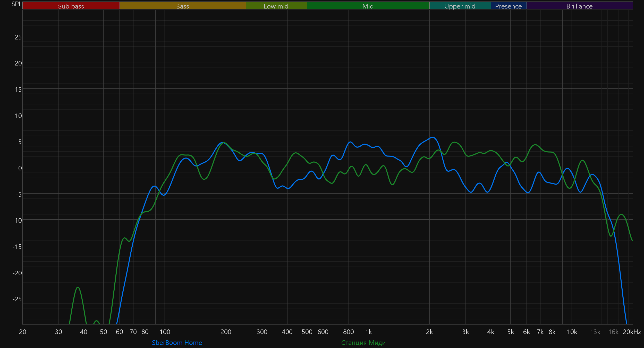Click the green curve peak near 40 Hz
The image size is (644, 348).
point(78,287)
